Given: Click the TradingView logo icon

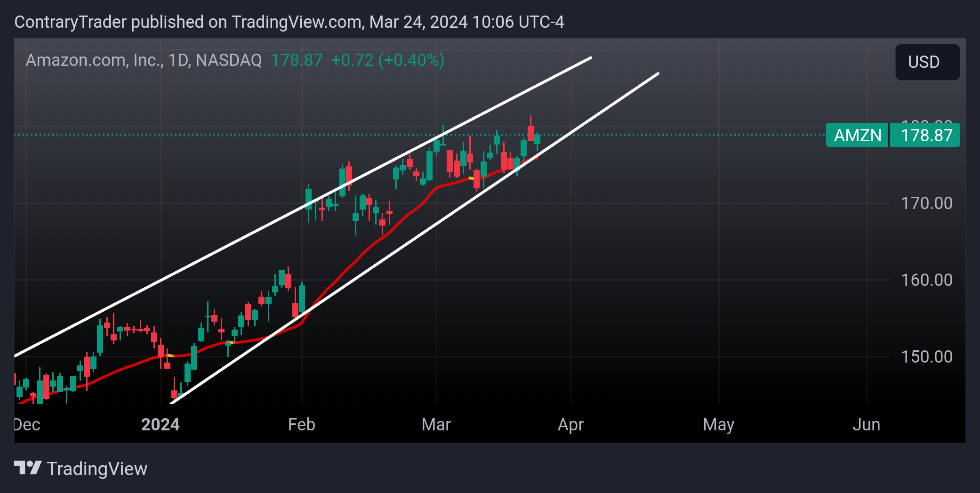Looking at the screenshot, I should point(28,468).
